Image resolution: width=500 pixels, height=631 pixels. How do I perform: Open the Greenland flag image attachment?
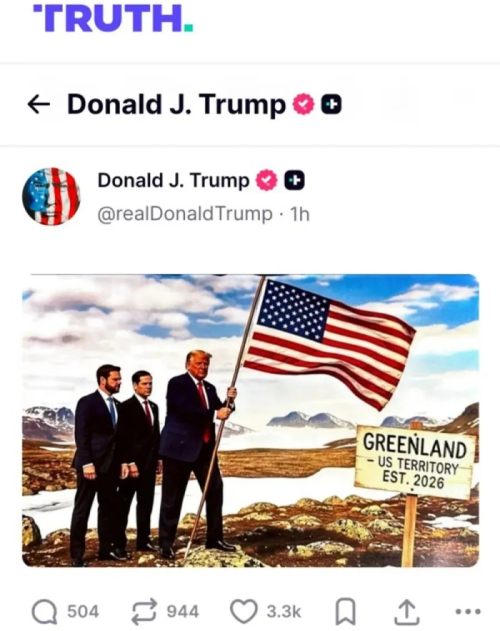click(x=250, y=420)
